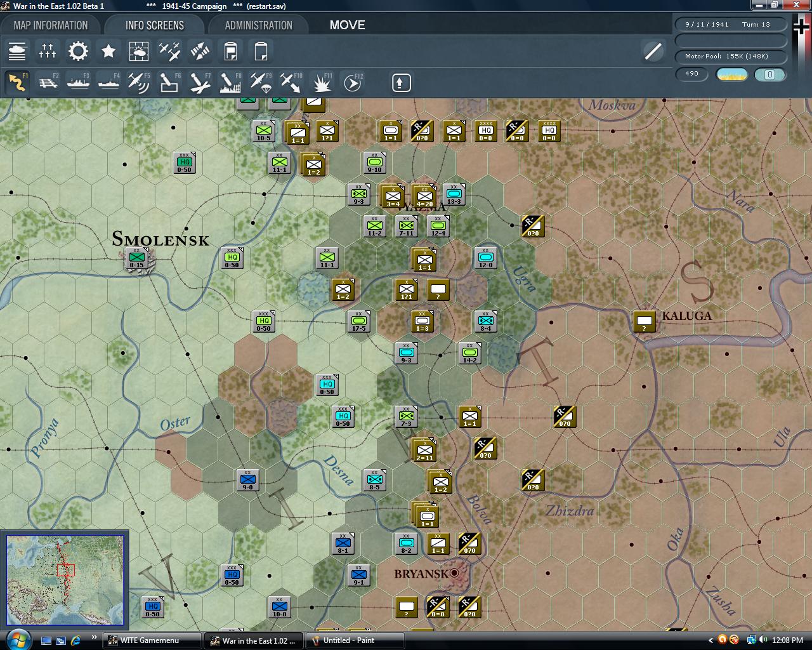
Task: Open the air doctrine planes icon
Action: pyautogui.click(x=169, y=51)
